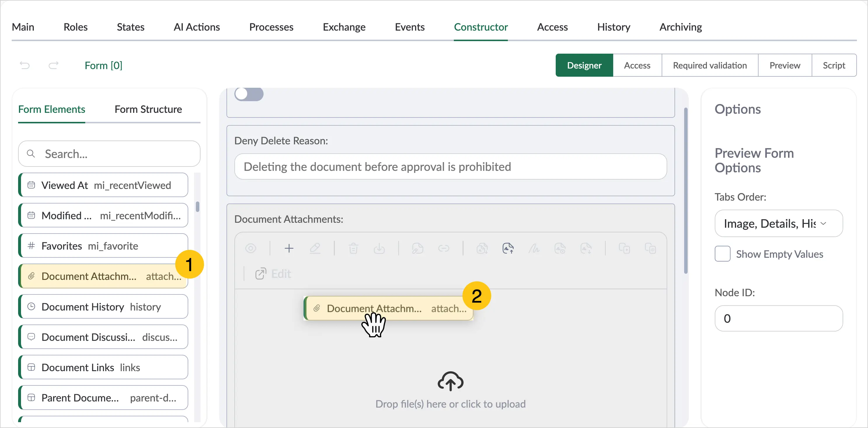Click the Preview mode button

(785, 65)
